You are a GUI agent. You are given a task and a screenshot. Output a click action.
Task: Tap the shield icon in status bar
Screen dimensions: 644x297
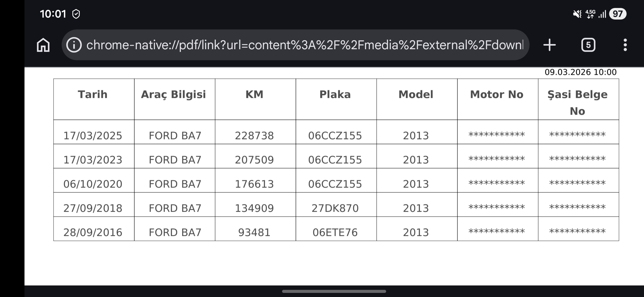tap(76, 14)
